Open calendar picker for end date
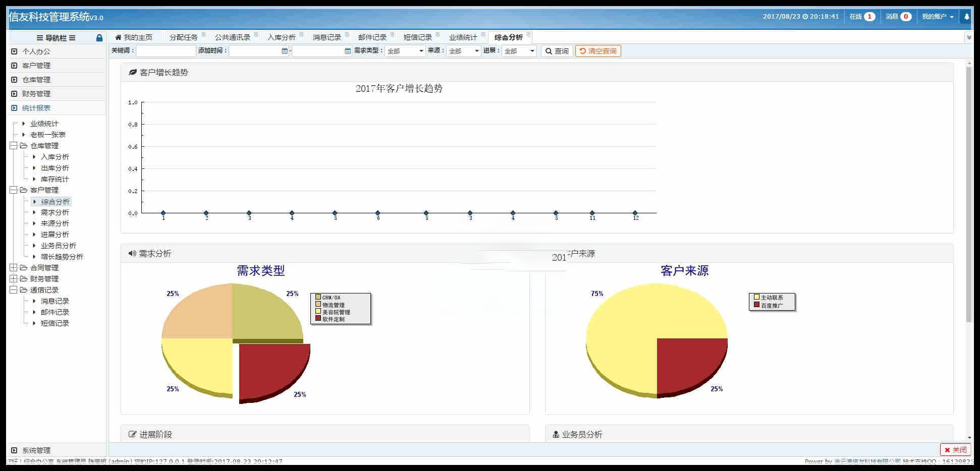The image size is (980, 471). pos(348,51)
